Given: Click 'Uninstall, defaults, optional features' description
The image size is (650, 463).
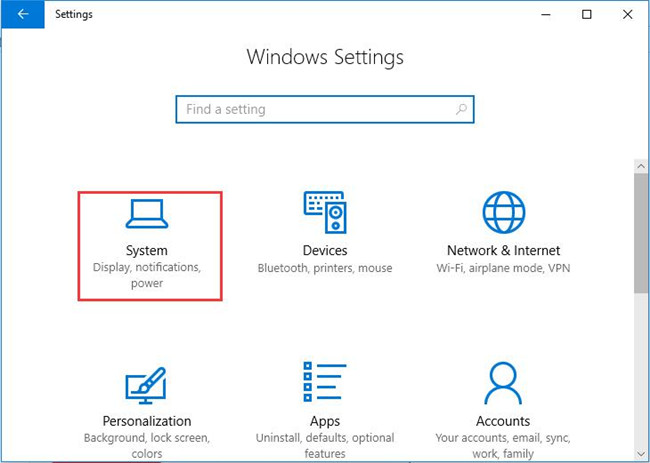Looking at the screenshot, I should (x=325, y=446).
